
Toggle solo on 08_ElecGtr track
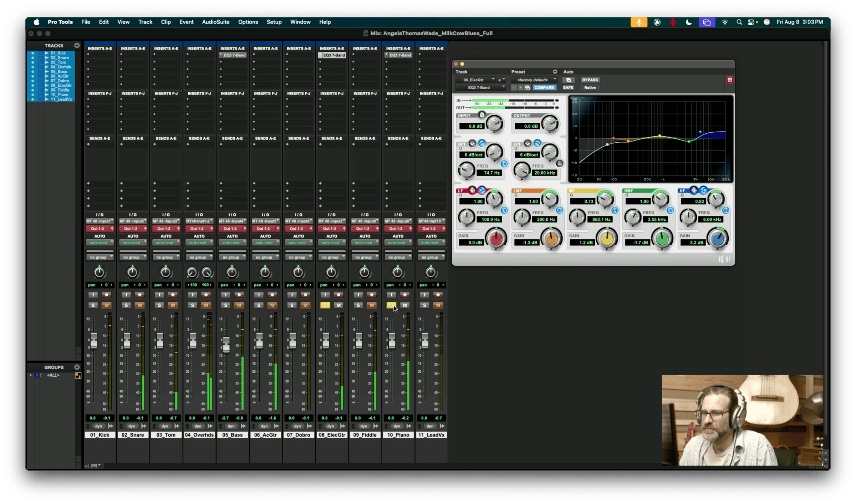tap(325, 305)
